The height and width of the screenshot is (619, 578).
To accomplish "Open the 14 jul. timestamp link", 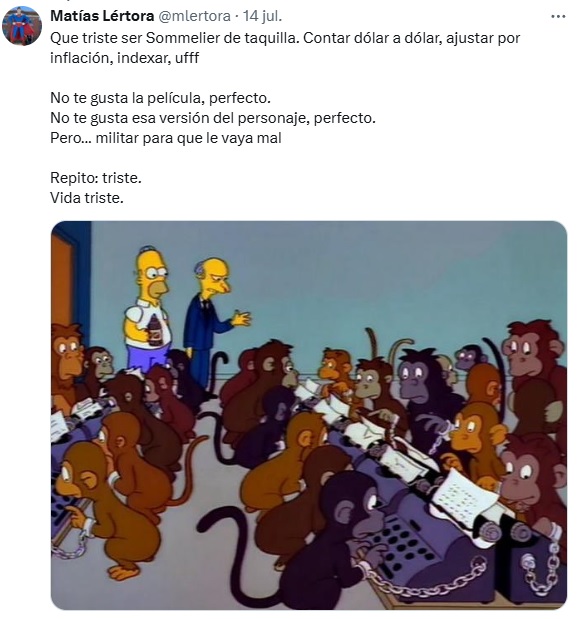I will coord(262,16).
